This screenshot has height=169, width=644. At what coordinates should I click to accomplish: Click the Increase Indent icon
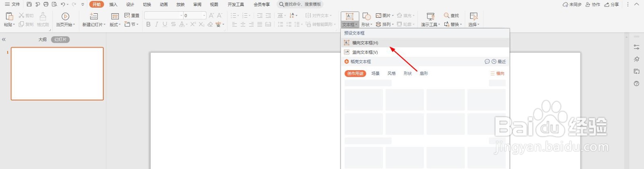click(x=268, y=15)
